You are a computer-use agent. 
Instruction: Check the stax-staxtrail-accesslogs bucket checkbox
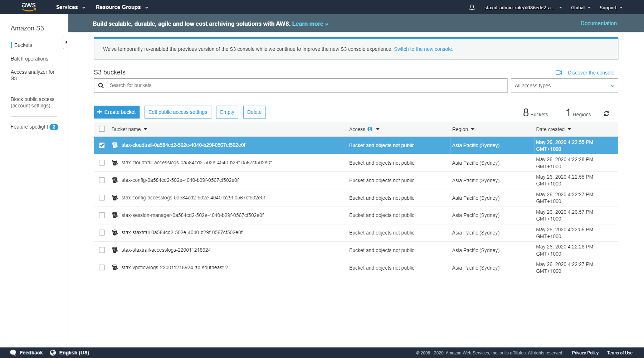tap(102, 250)
